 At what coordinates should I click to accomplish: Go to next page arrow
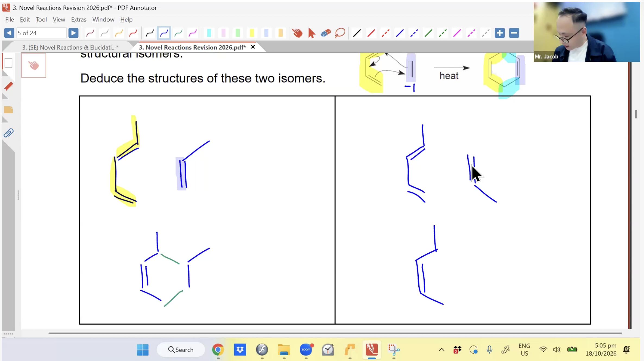pos(73,33)
